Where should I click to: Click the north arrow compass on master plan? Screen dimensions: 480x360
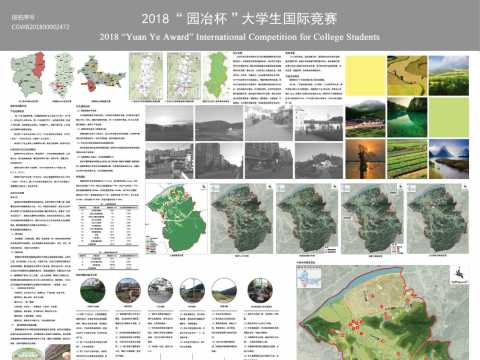click(460, 275)
